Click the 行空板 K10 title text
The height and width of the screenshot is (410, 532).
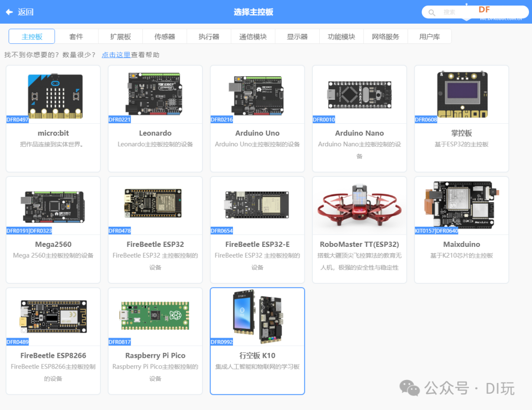[x=258, y=355]
